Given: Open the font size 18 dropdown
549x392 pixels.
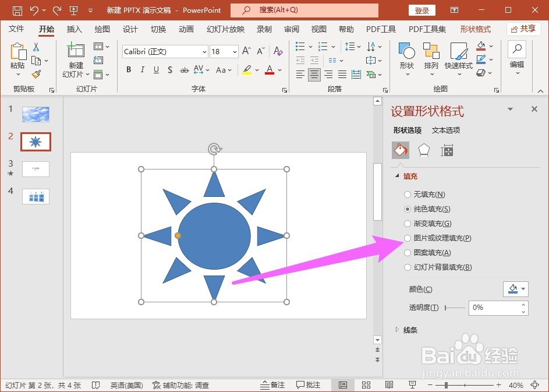Looking at the screenshot, I should [x=235, y=52].
